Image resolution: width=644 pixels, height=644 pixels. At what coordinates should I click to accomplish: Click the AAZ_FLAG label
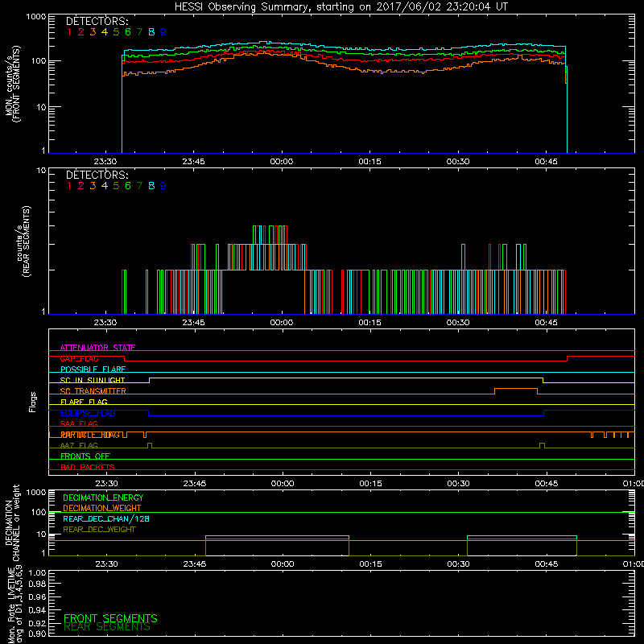[x=79, y=445]
